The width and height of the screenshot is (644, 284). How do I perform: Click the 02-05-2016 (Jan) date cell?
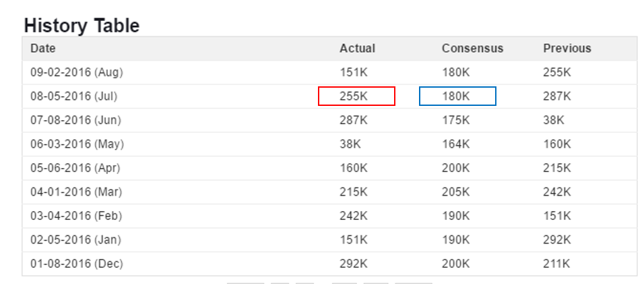point(75,239)
